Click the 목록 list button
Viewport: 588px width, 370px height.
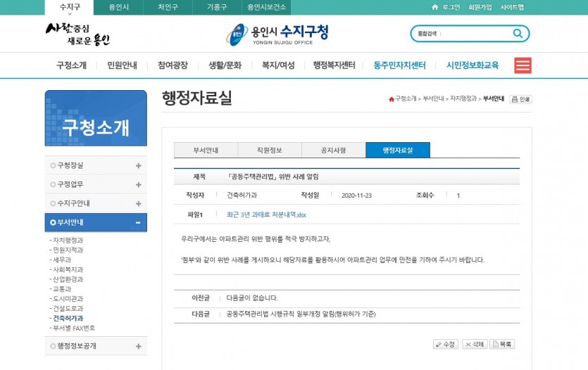503,344
